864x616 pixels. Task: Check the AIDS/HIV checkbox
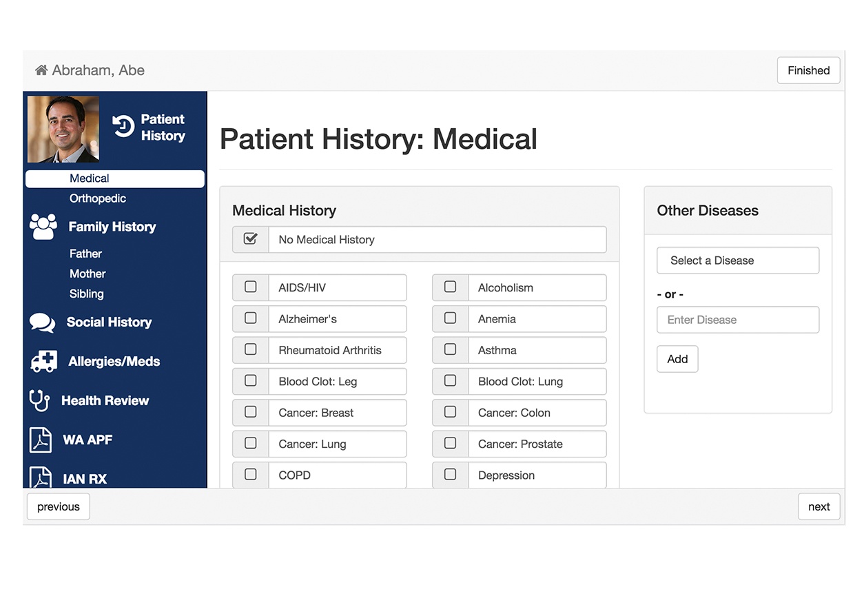coord(251,287)
